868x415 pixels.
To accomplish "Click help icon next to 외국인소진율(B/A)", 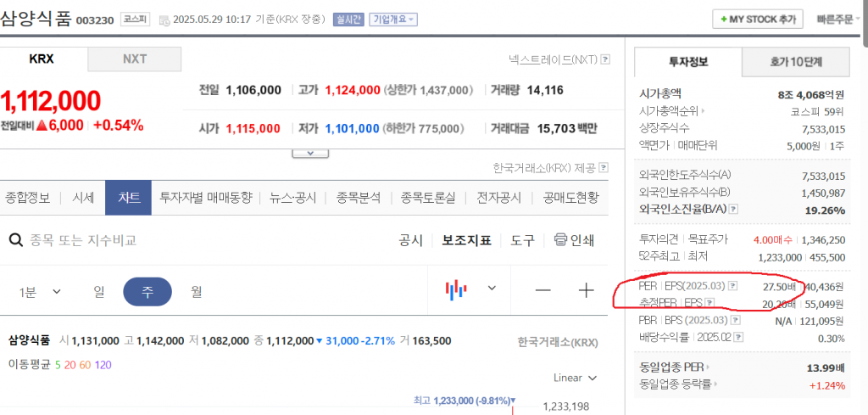I will (733, 209).
